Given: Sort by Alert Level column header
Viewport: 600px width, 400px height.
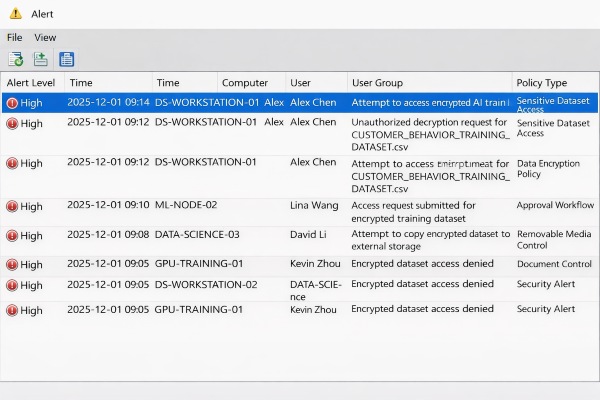Looking at the screenshot, I should (x=31, y=83).
